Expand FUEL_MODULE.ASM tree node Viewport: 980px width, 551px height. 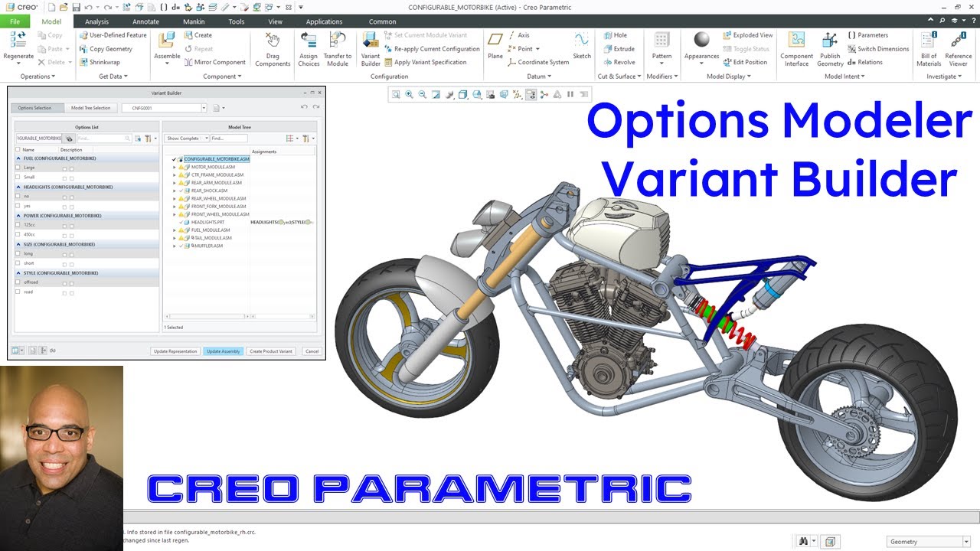pos(174,230)
